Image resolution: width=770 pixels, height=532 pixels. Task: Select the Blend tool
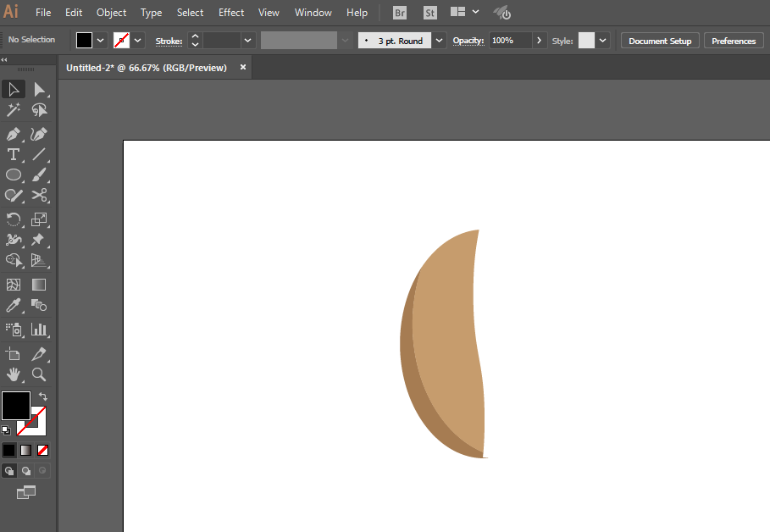[x=39, y=306]
